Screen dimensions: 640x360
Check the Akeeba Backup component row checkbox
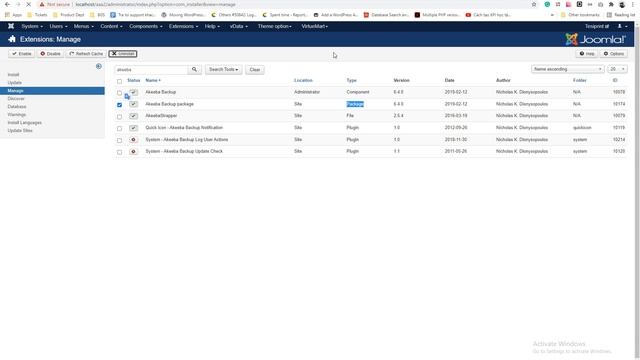(x=119, y=93)
